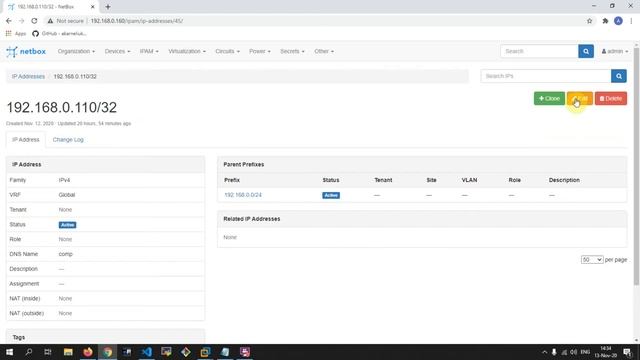This screenshot has height=360, width=640.
Task: Reload the current browser page
Action: (34, 21)
